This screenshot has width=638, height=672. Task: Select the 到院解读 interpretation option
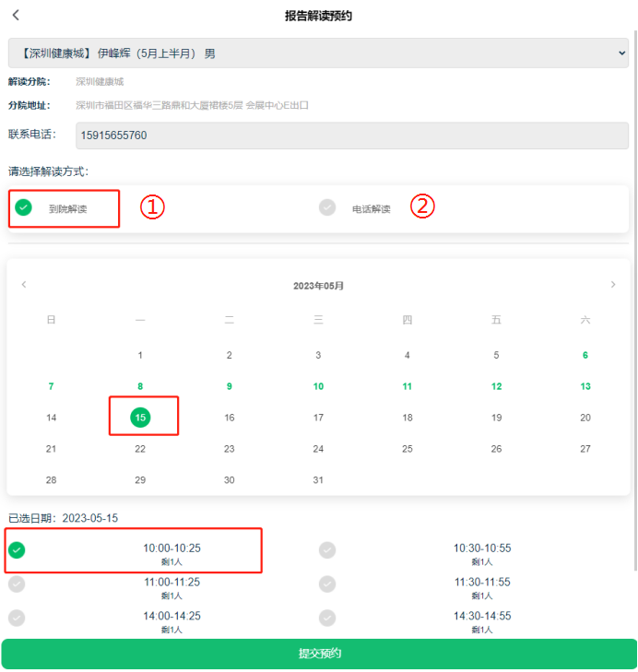point(24,208)
